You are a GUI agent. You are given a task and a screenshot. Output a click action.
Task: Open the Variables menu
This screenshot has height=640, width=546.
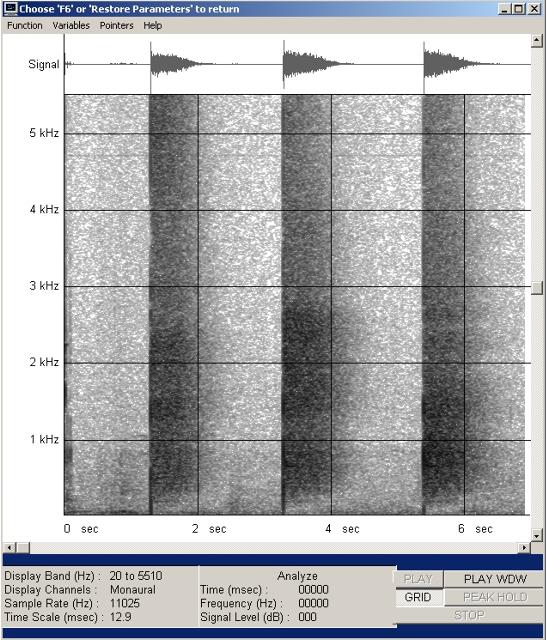[71, 25]
